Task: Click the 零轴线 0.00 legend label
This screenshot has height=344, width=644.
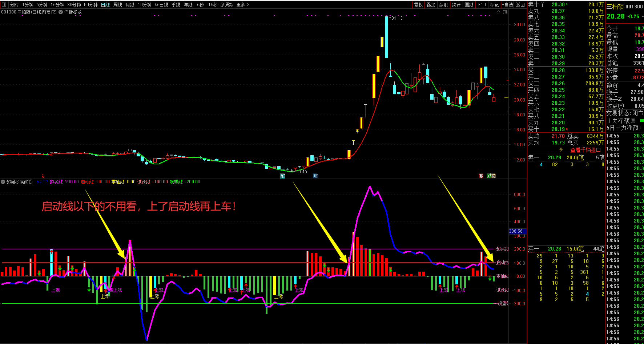Action: [x=124, y=182]
